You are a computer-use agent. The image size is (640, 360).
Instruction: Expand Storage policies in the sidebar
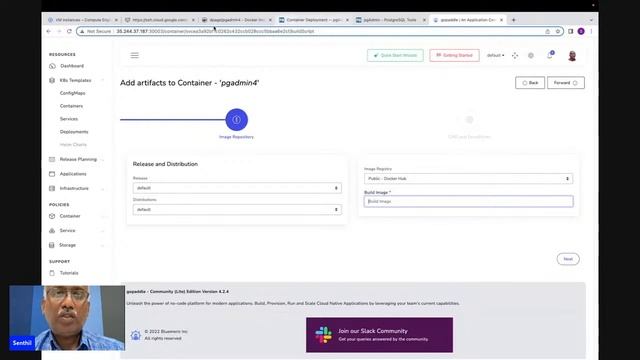[x=67, y=245]
